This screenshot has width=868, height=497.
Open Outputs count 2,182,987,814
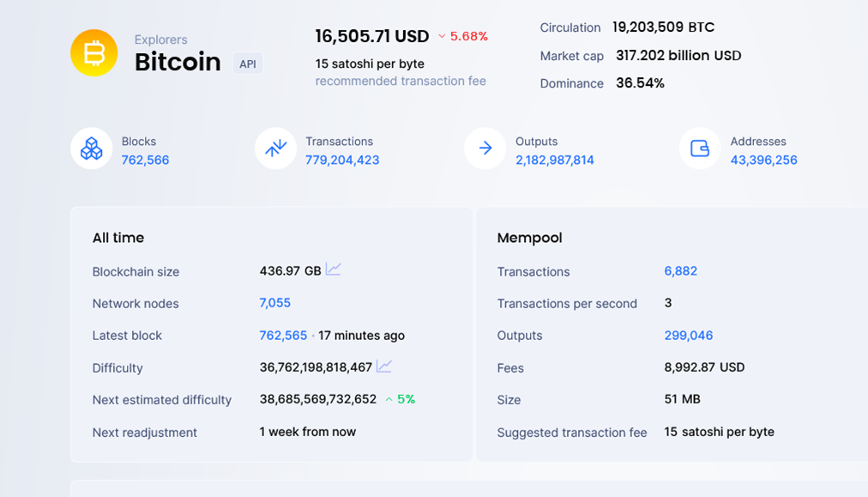pos(555,161)
